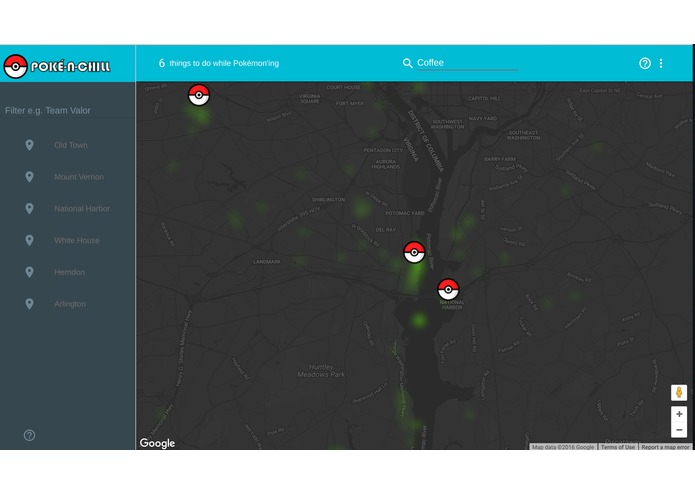Click the Barry Farm map label

tap(500, 159)
